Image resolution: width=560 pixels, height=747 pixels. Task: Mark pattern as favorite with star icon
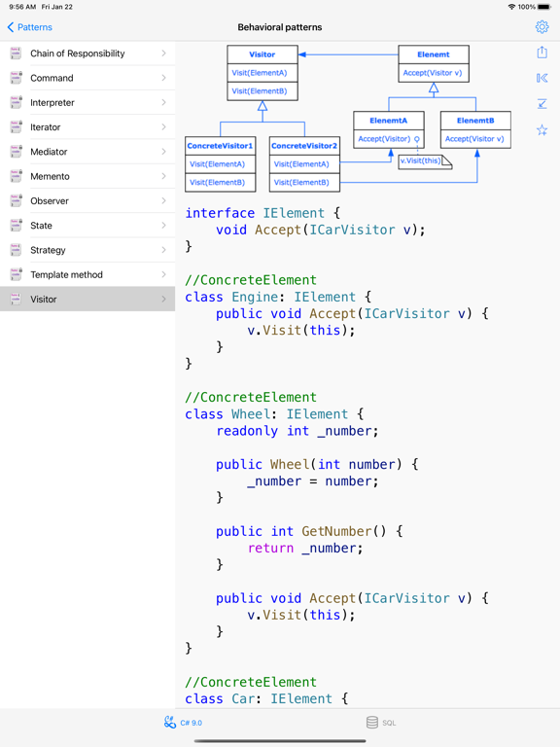click(x=542, y=129)
